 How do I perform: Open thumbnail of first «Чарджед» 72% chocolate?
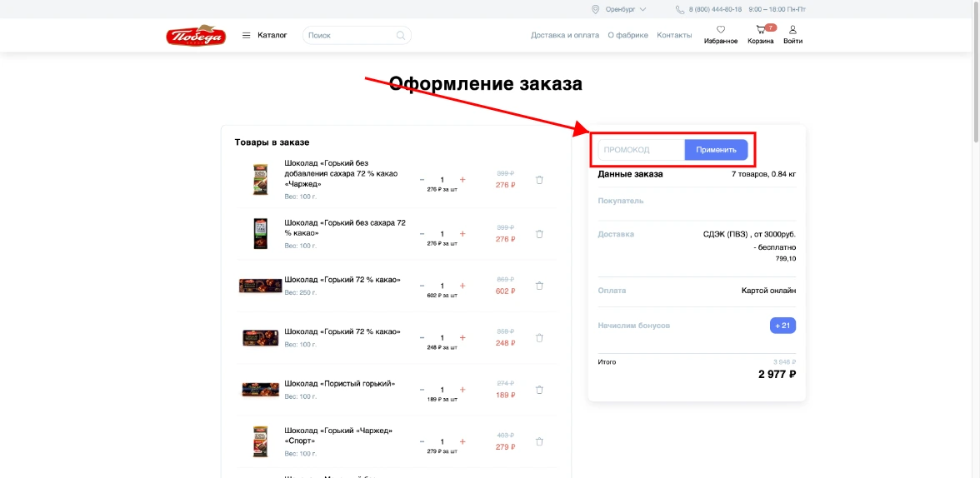pos(260,179)
